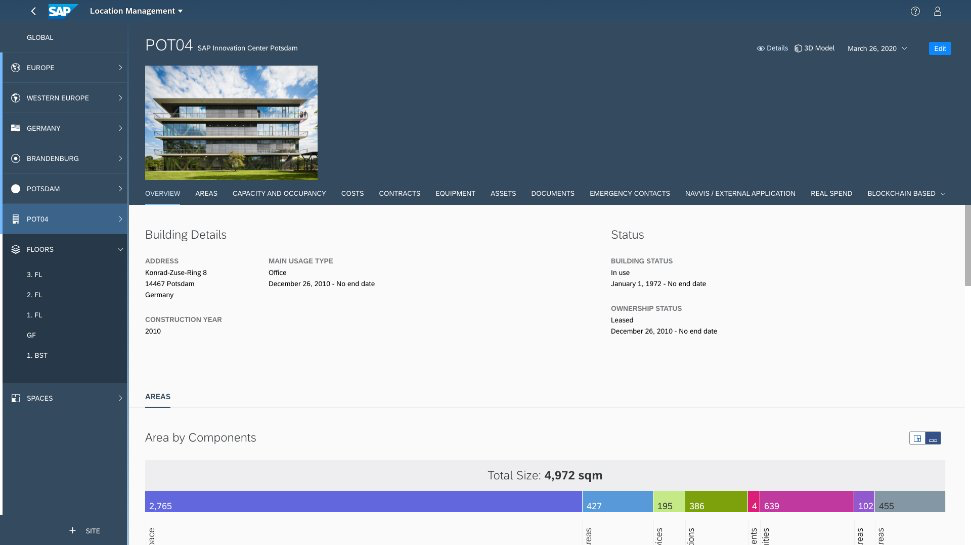The image size is (971, 545).
Task: Open the more tabs overflow chevron
Action: coord(943,194)
